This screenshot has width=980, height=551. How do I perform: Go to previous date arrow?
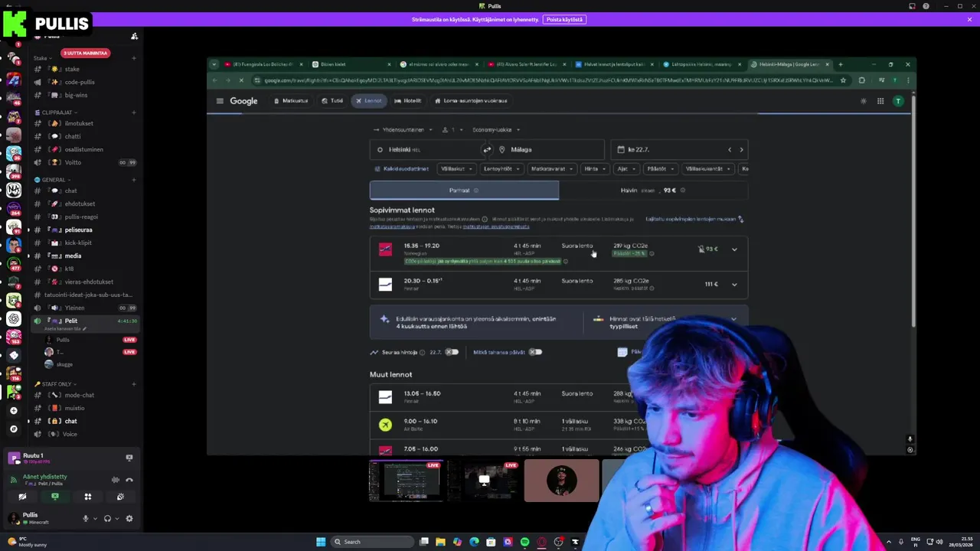[730, 150]
